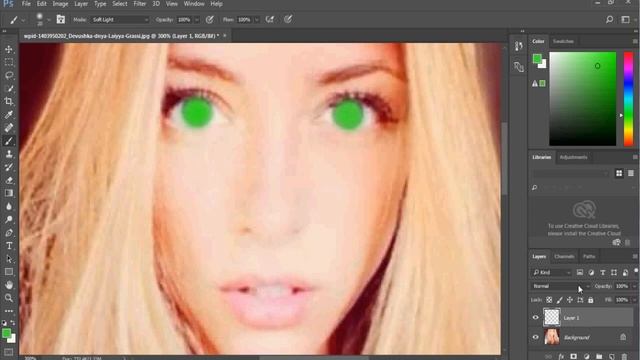Switch to the Adjustments tab
Image resolution: width=640 pixels, height=360 pixels.
(573, 157)
